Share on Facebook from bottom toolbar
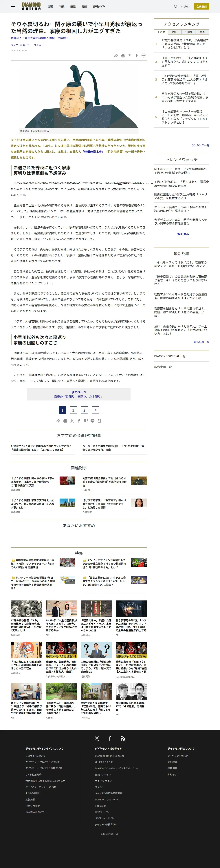 [x=79, y=421]
